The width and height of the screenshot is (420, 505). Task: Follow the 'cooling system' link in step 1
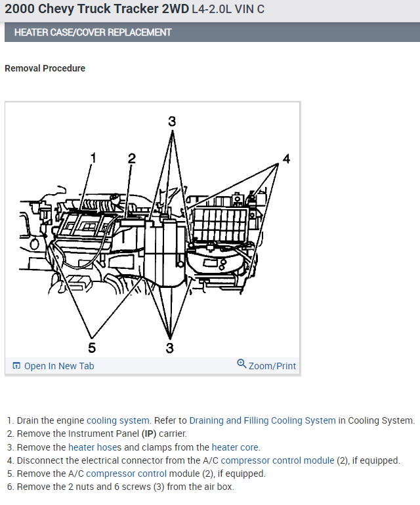click(x=118, y=420)
